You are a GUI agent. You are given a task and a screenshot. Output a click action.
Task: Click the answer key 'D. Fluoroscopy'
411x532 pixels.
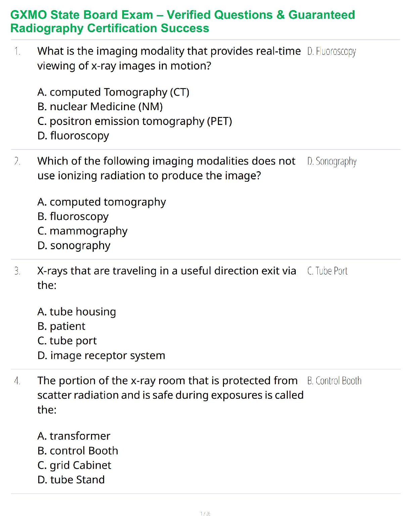(331, 51)
